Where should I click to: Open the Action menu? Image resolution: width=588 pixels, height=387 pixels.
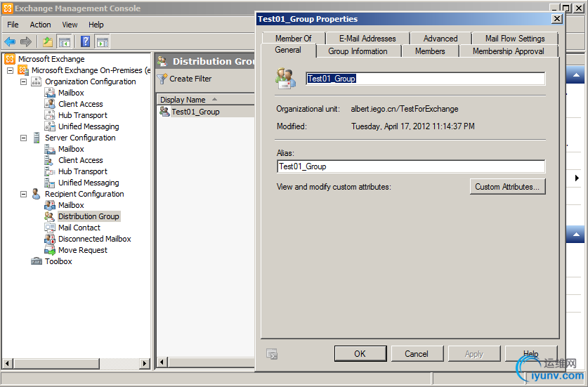pyautogui.click(x=40, y=25)
